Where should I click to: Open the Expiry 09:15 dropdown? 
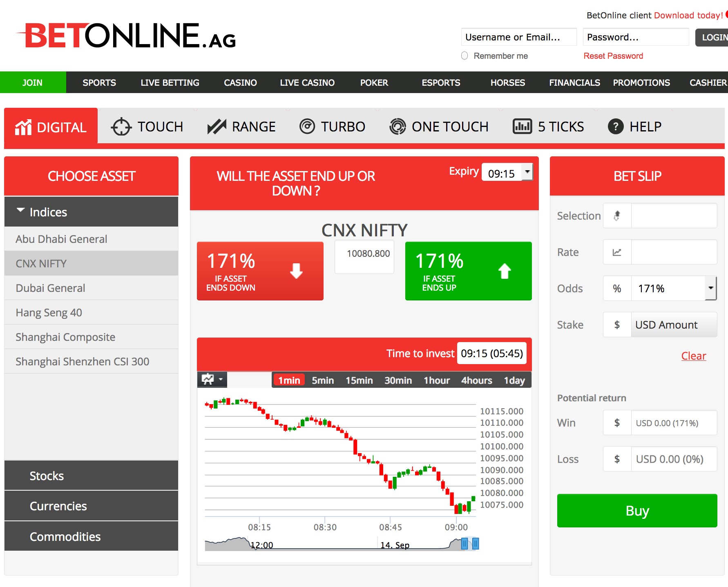pyautogui.click(x=507, y=173)
